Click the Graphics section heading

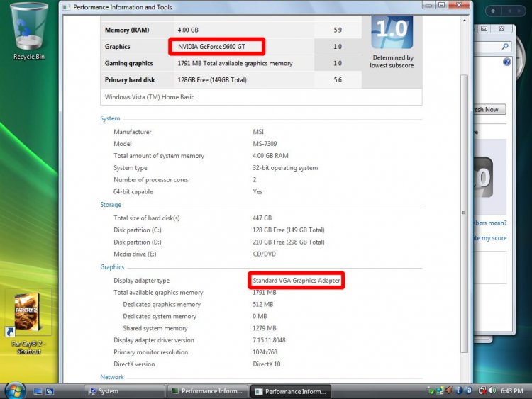(x=112, y=266)
